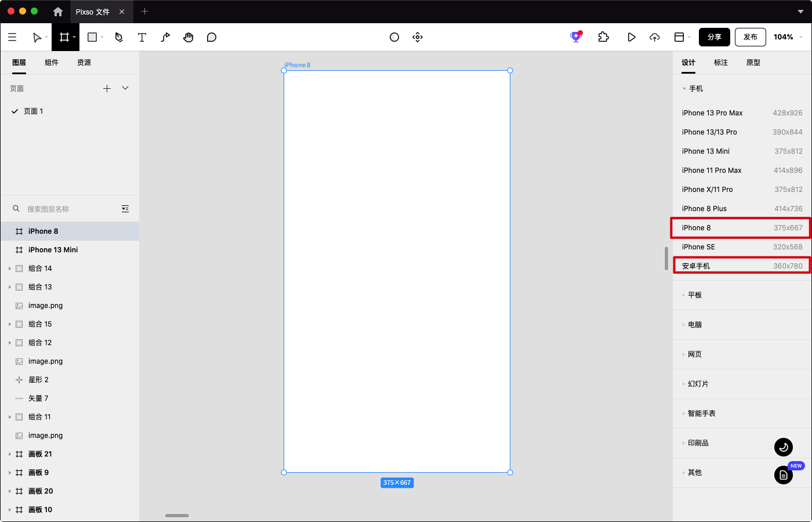
Task: Expand the 平板 preset section
Action: point(684,295)
